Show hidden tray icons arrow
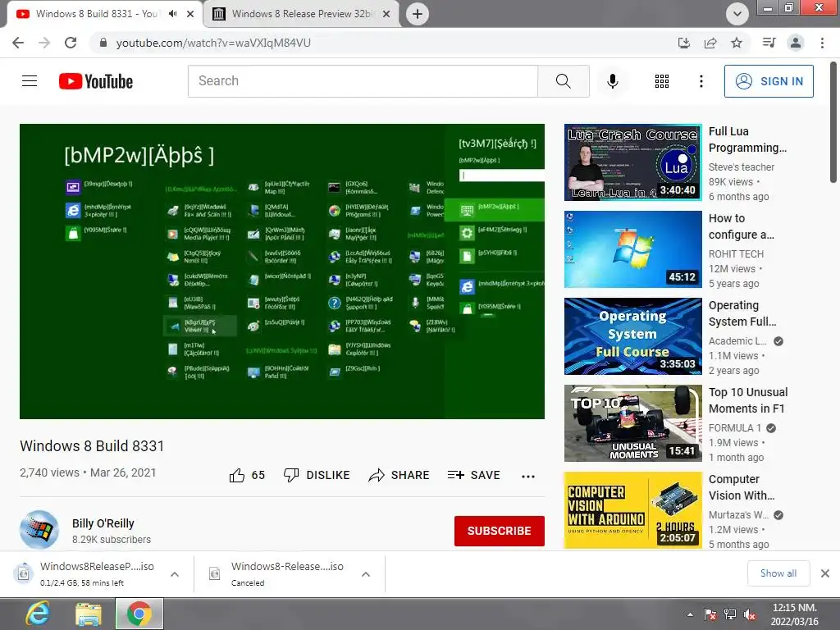Screen dimensions: 840x630 [x=690, y=614]
